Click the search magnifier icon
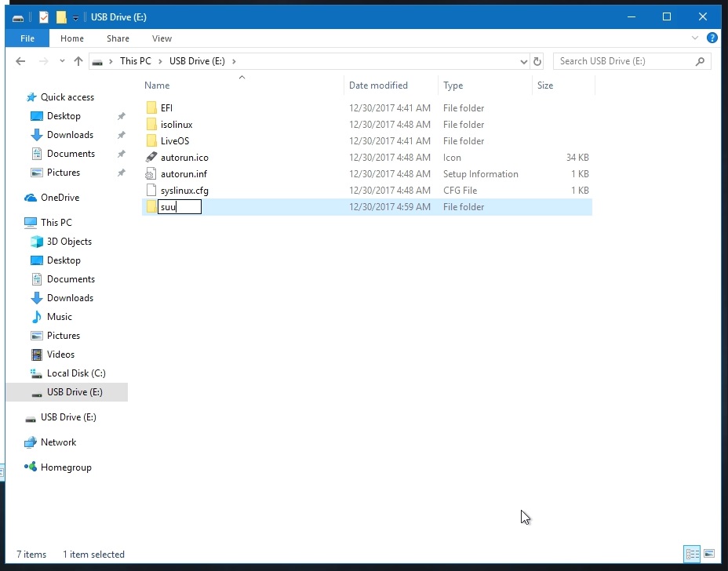Image resolution: width=728 pixels, height=571 pixels. click(x=700, y=61)
